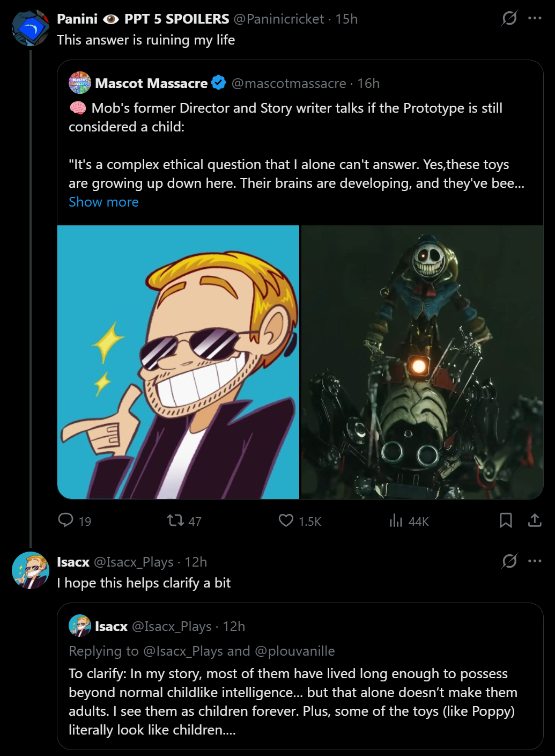Bookmark Panini's tweet
Screen dimensions: 555x756
[506, 520]
